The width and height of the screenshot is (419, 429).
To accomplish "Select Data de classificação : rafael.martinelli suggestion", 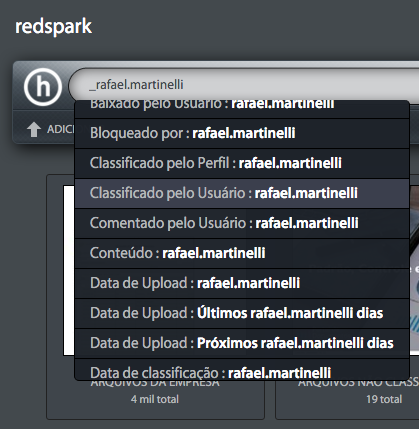I will pyautogui.click(x=242, y=369).
